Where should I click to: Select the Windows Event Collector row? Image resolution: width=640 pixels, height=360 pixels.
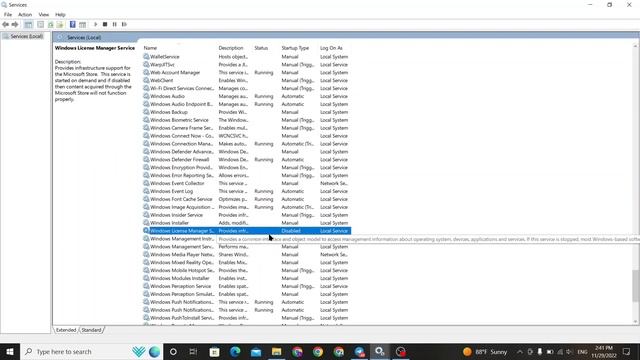[247, 183]
